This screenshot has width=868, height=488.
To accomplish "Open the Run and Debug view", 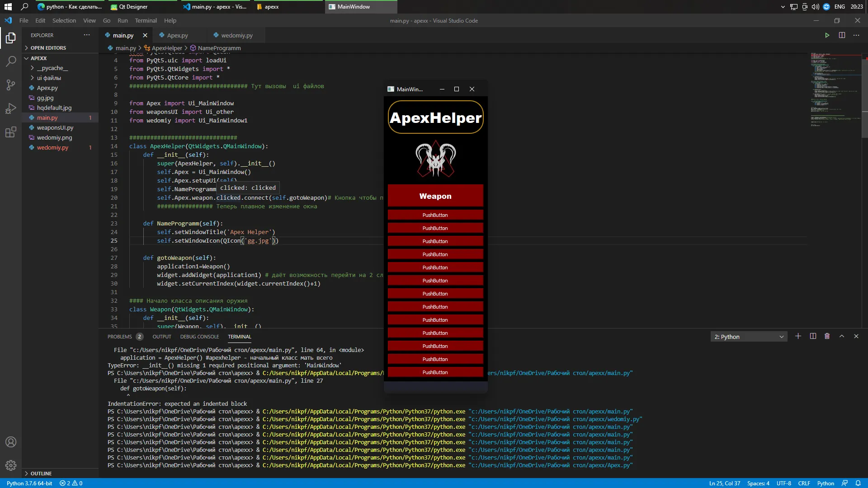I will click(11, 108).
